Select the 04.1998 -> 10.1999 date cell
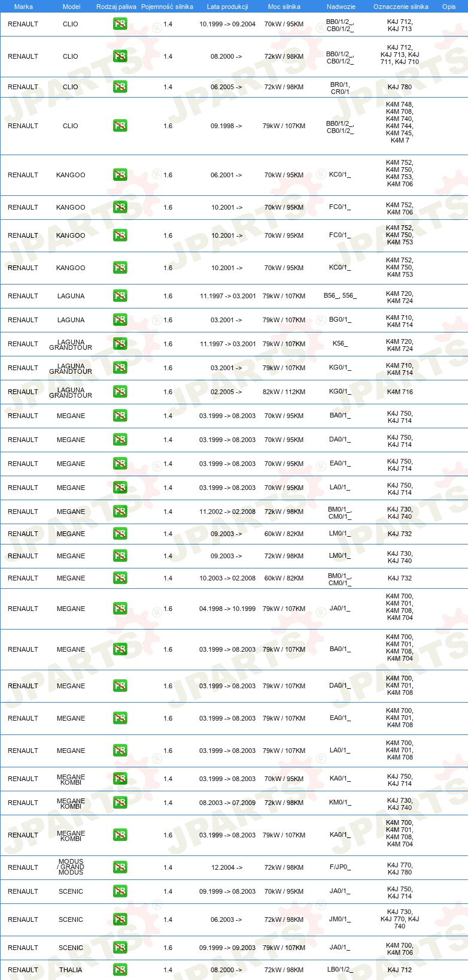Image resolution: width=468 pixels, height=980 pixels. click(227, 609)
